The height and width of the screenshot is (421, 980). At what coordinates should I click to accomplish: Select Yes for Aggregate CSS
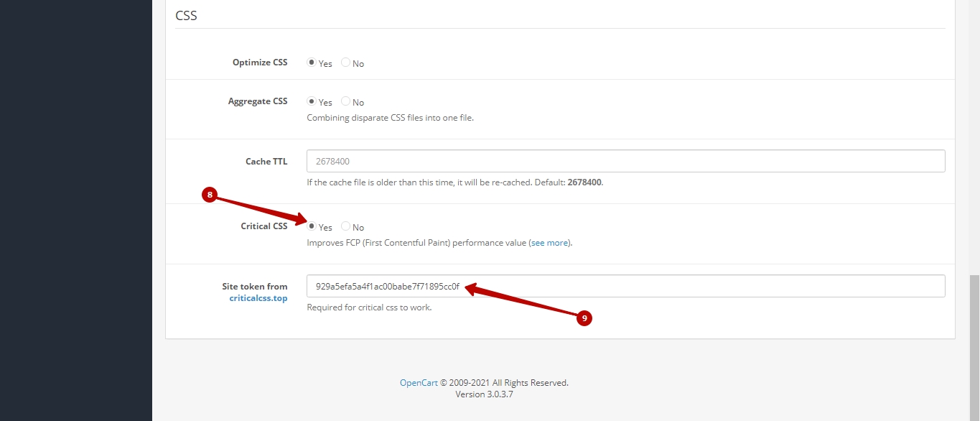(312, 101)
